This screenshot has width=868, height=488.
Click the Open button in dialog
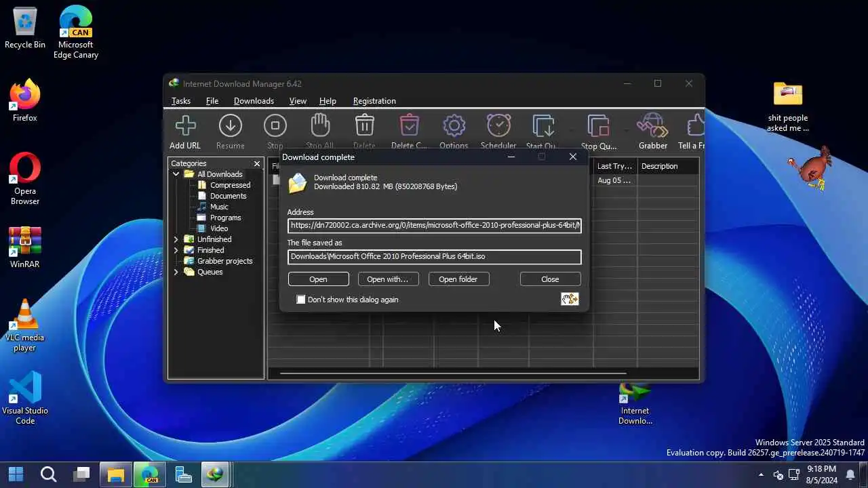318,279
